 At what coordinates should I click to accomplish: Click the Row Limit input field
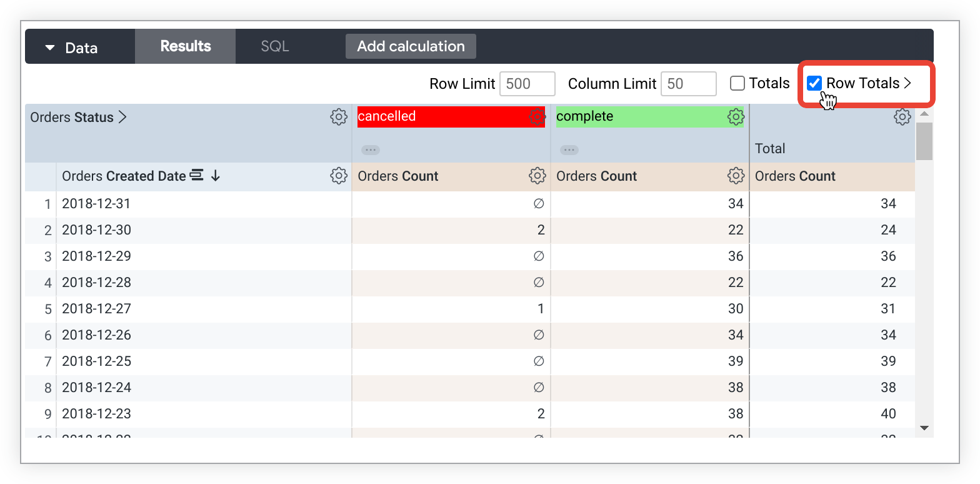click(x=527, y=84)
